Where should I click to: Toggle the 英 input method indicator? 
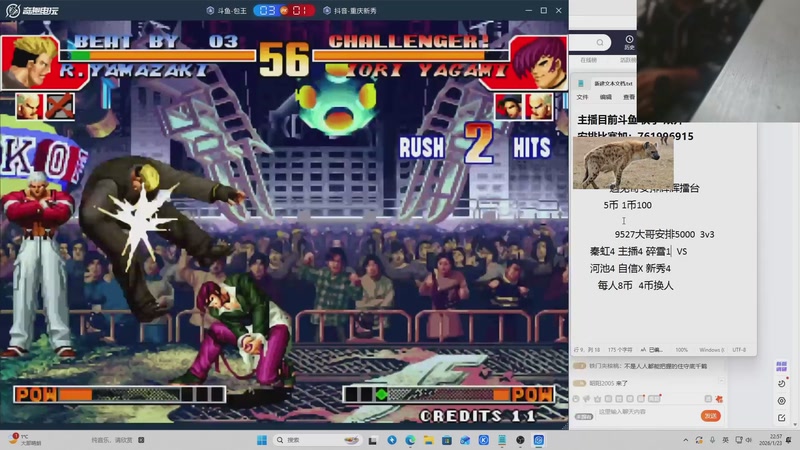[725, 440]
